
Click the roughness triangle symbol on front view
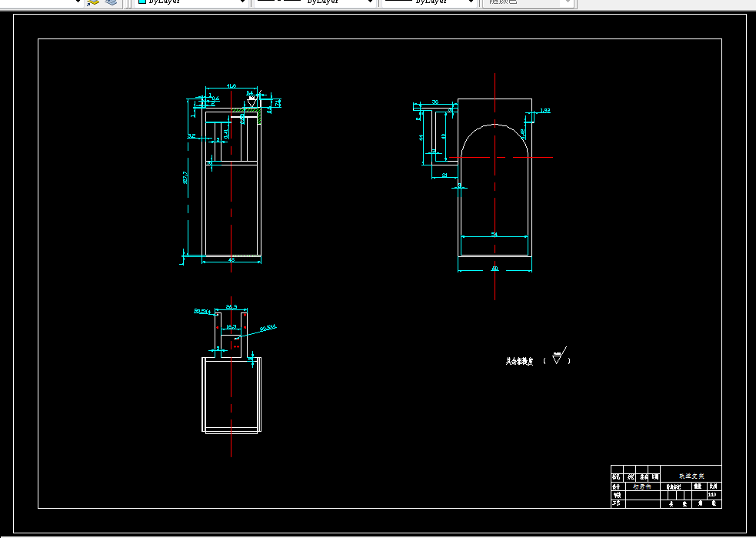click(252, 102)
